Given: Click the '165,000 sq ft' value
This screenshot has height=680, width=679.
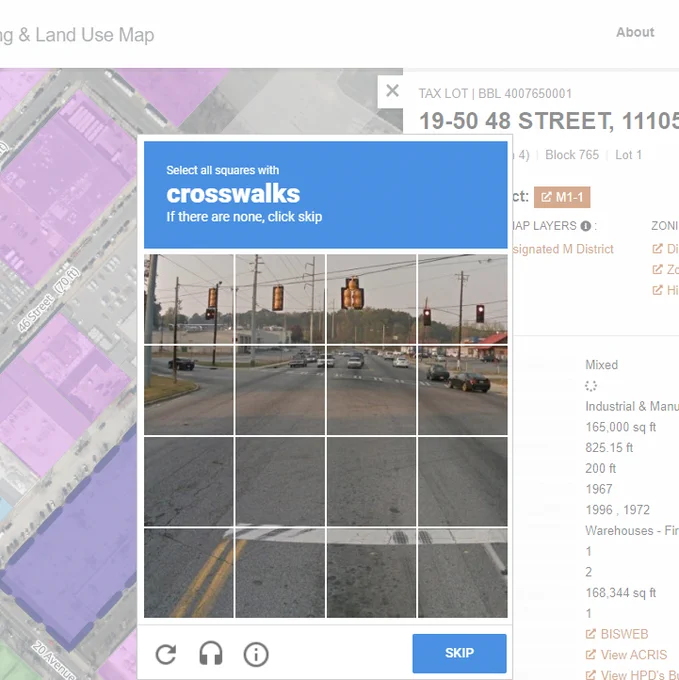Looking at the screenshot, I should [620, 427].
